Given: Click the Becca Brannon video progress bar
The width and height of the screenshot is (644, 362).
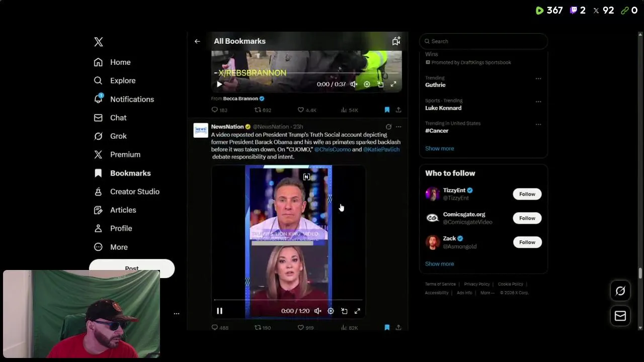Looking at the screenshot, I should (x=306, y=73).
